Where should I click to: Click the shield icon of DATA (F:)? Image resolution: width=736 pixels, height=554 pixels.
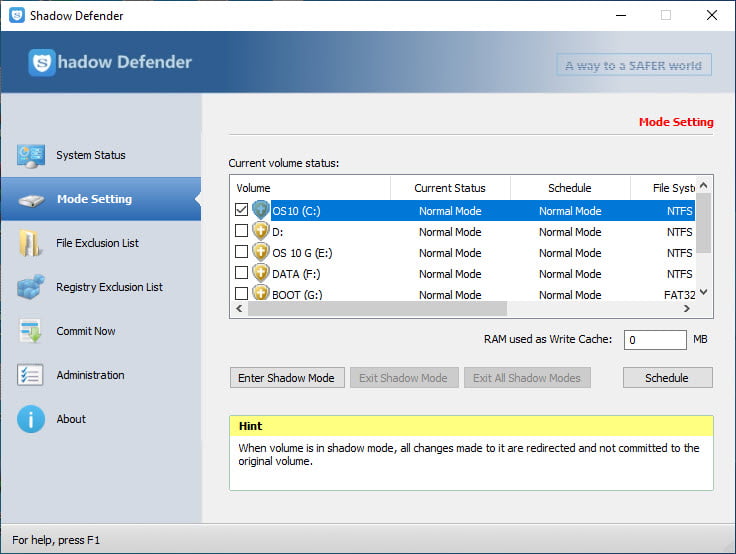(x=261, y=273)
